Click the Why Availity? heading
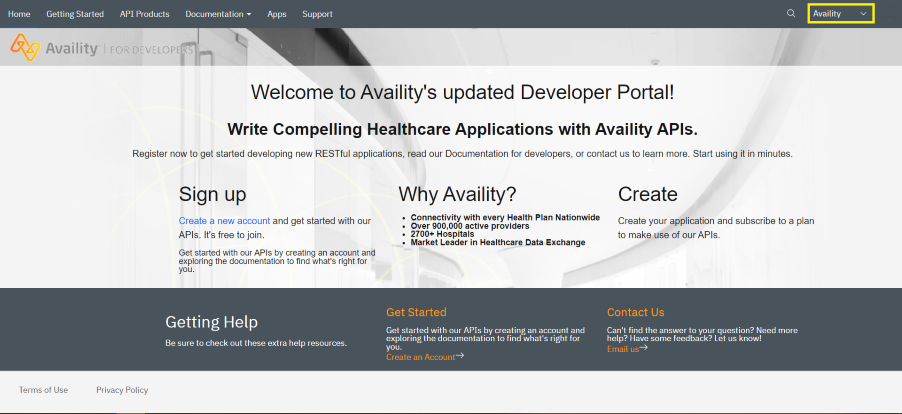This screenshot has width=902, height=414. tap(457, 194)
